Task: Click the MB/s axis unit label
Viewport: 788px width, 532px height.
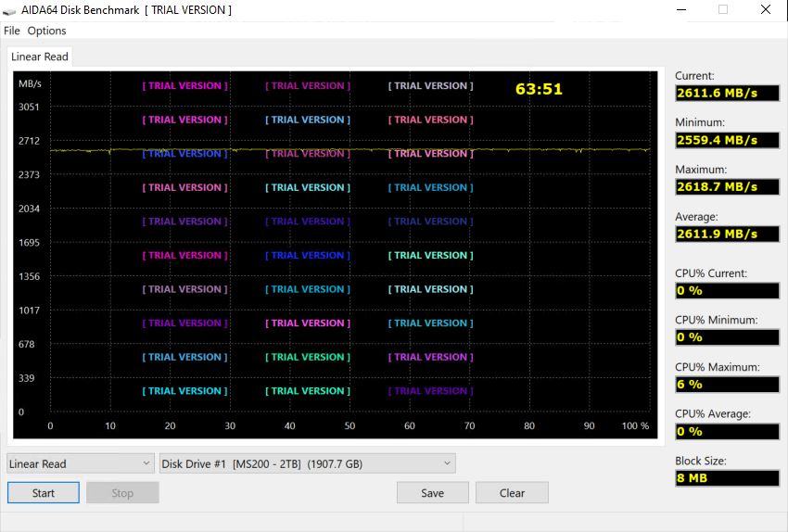Action: 30,84
